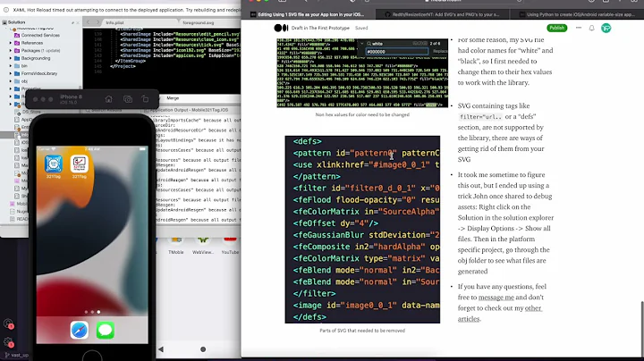
Task: Expand the Packages folder
Action: [x=11, y=50]
